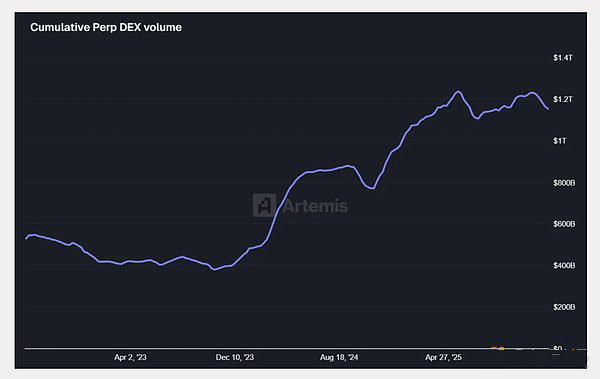Click the Dec 10, '23 x-axis date
The height and width of the screenshot is (379, 600).
pyautogui.click(x=235, y=358)
